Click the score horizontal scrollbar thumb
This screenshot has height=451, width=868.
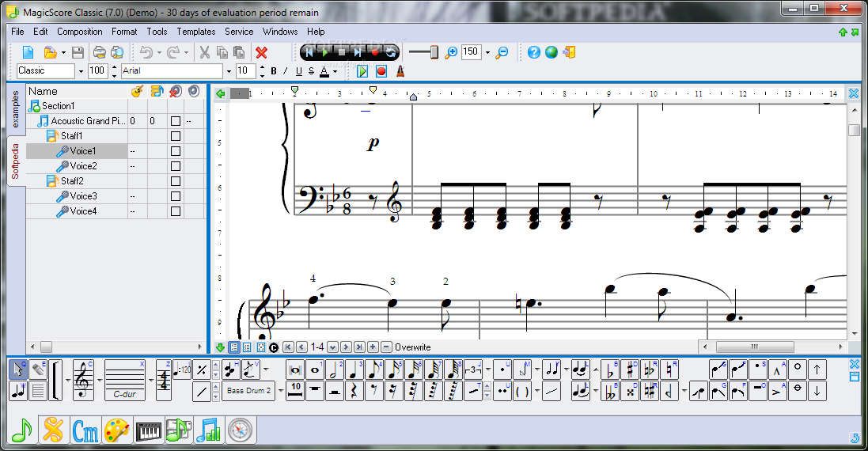pyautogui.click(x=755, y=347)
